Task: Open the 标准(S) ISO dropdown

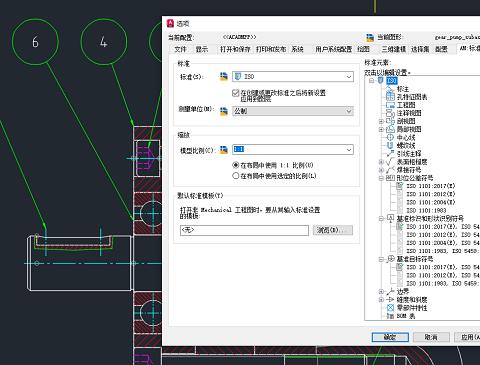Action: [x=293, y=77]
